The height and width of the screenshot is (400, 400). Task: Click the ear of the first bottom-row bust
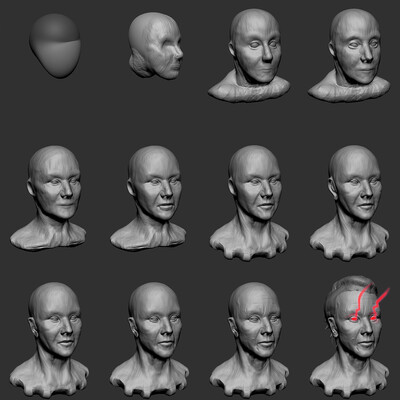click(x=32, y=327)
